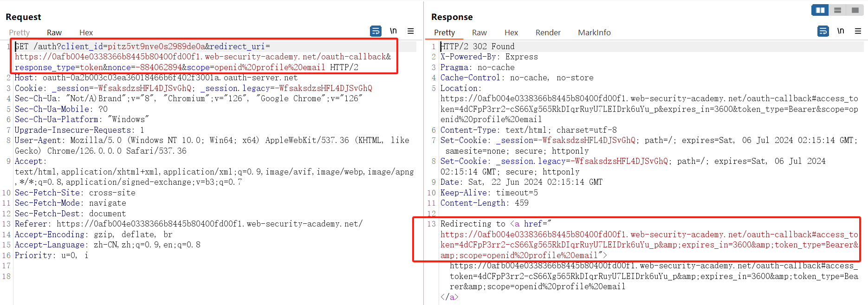868x305 pixels.
Task: Click the Sec-Fetch-Mode navigate line
Action: [71, 203]
